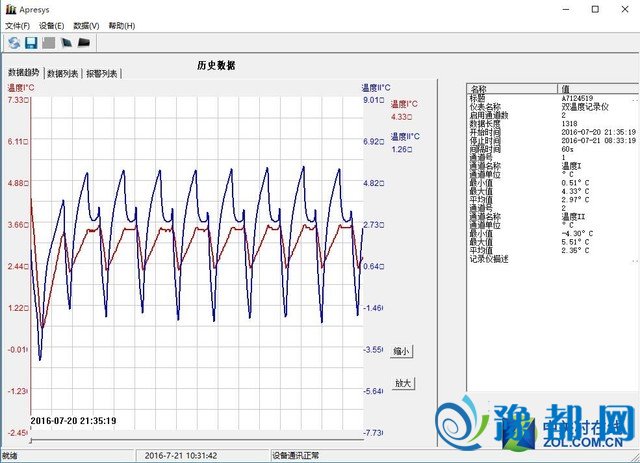640x463 pixels.
Task: Open the 帮助(H) menu
Action: click(x=121, y=25)
